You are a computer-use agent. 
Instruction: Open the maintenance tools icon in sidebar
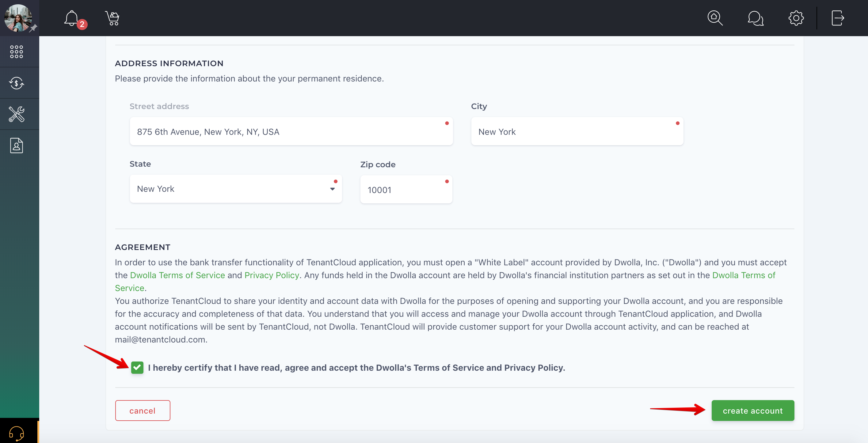(17, 114)
